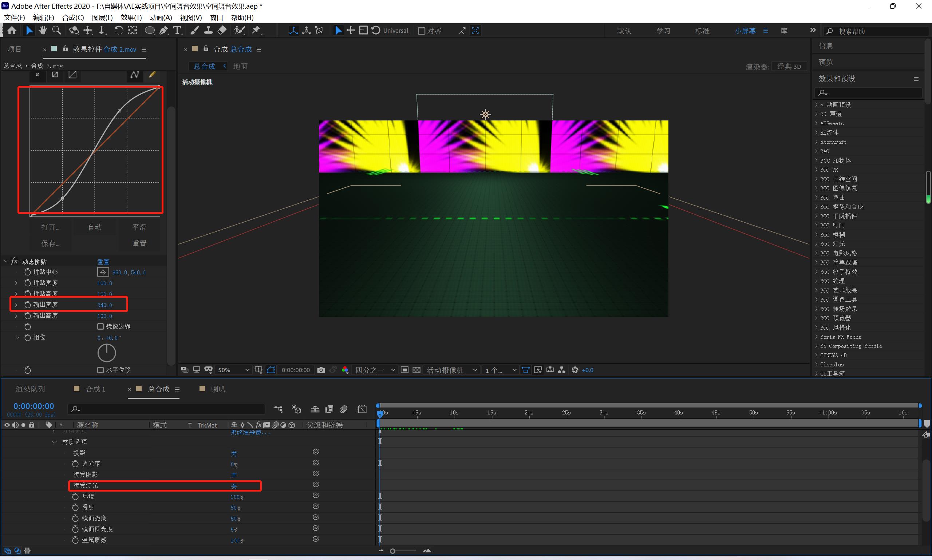Open the 合成(C) menu
932x560 pixels.
73,18
